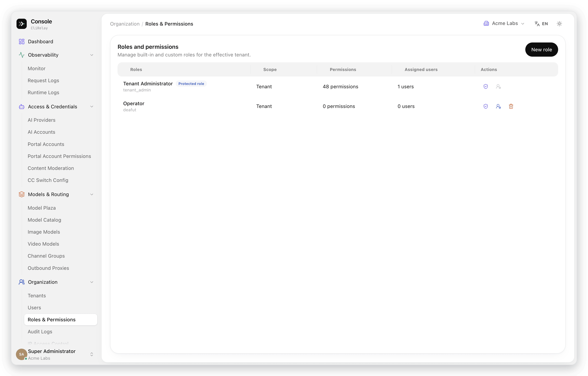The width and height of the screenshot is (588, 376).
Task: Go to Outbound Proxies
Action: 48,268
